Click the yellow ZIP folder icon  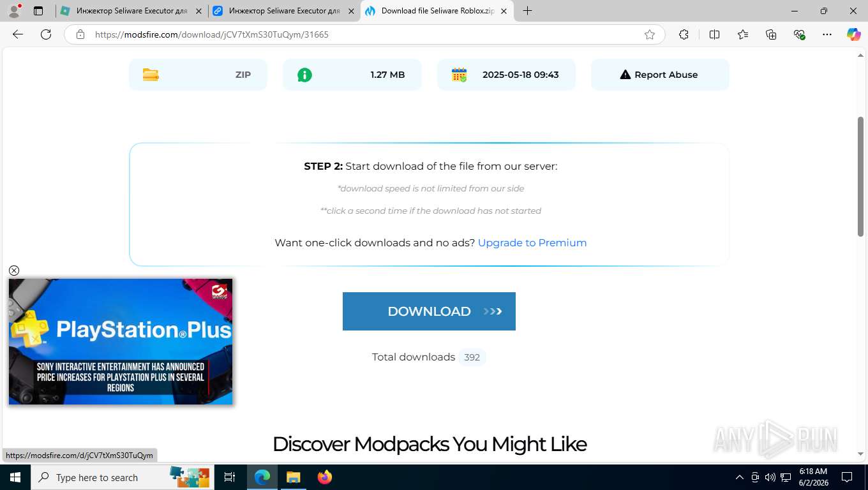pos(151,75)
